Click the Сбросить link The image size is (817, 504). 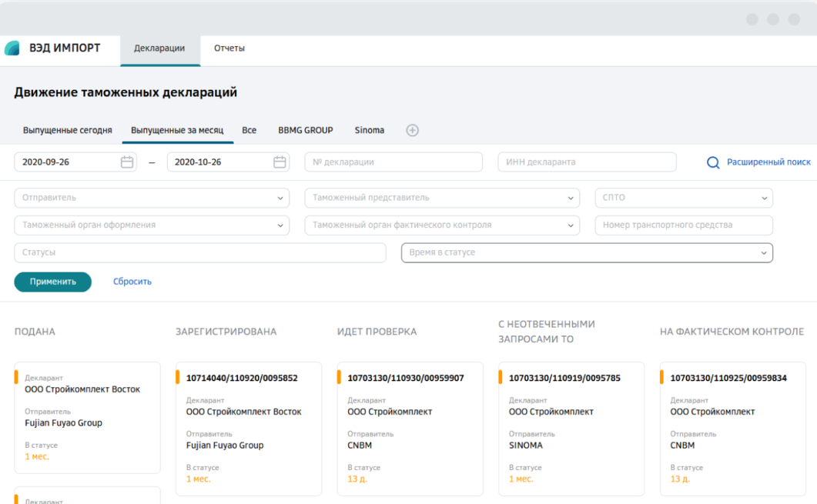tap(132, 282)
